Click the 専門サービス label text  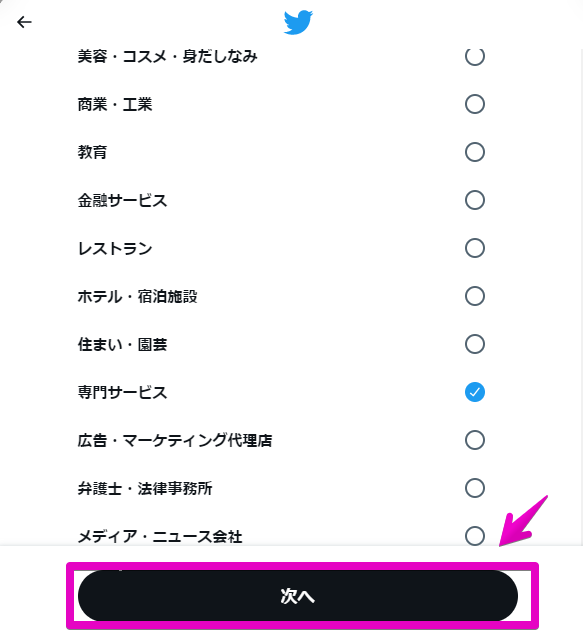[122, 392]
